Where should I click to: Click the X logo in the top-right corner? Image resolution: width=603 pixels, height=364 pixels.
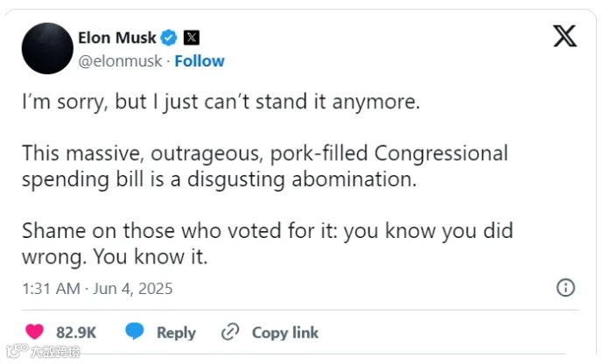[x=565, y=37]
